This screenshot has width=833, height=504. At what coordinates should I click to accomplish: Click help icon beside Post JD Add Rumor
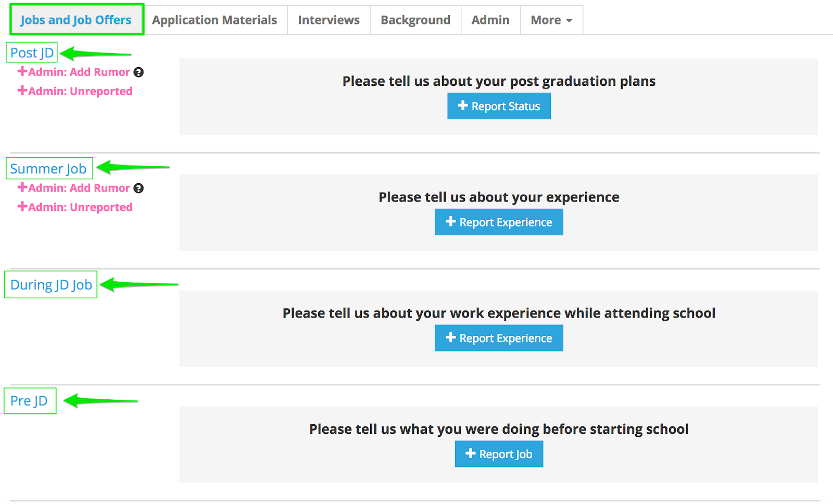coord(138,72)
